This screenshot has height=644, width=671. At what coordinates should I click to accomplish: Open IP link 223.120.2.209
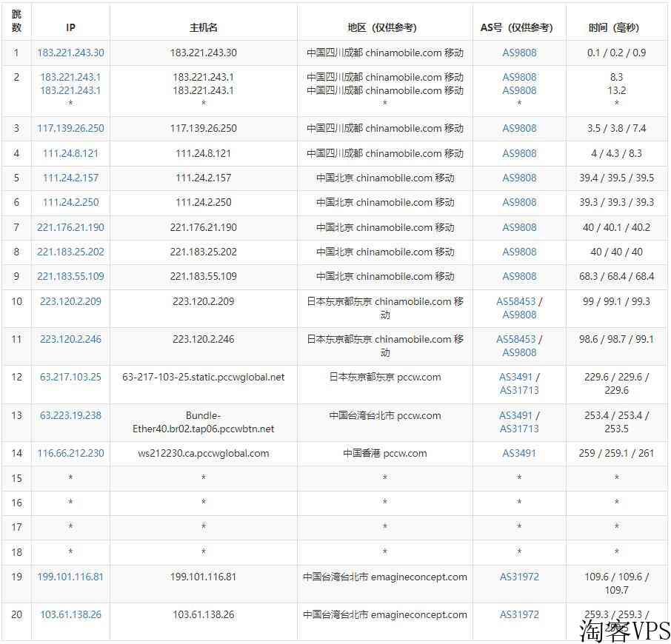click(x=70, y=301)
